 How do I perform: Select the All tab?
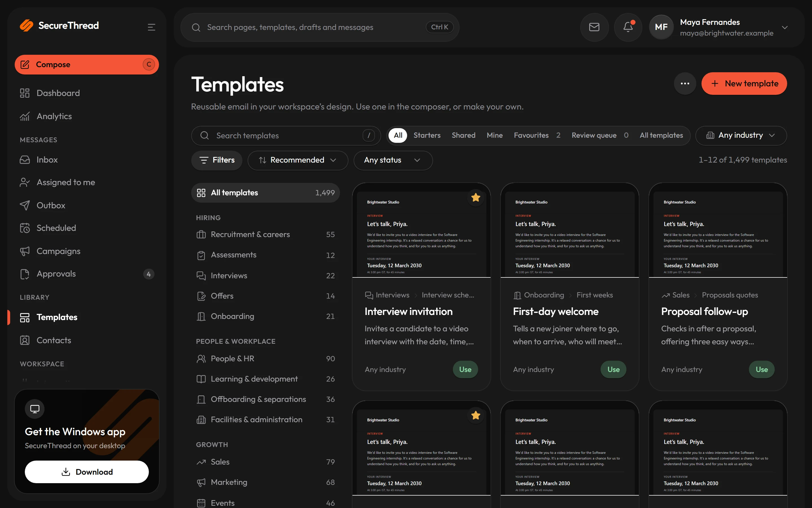[398, 135]
